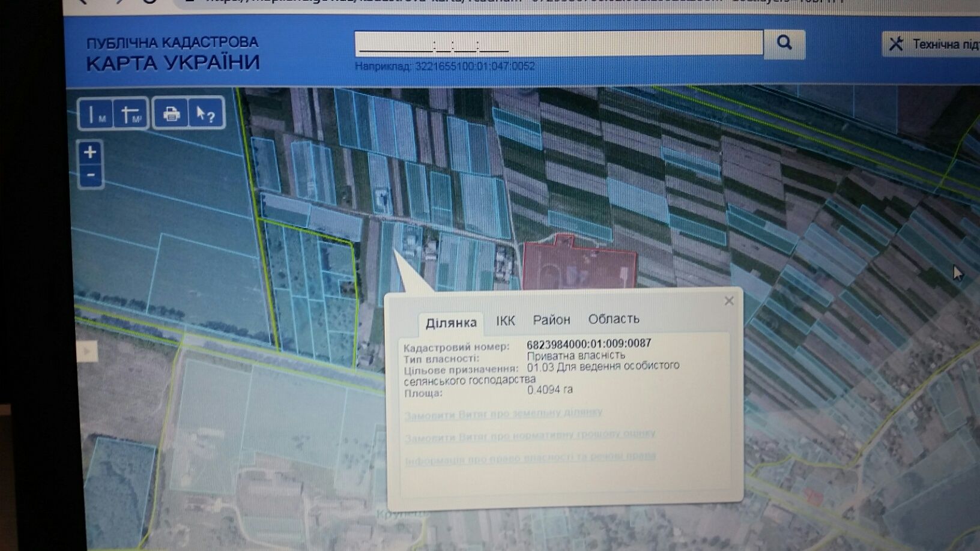Expand the left side panel arrow
980x551 pixels.
point(88,351)
